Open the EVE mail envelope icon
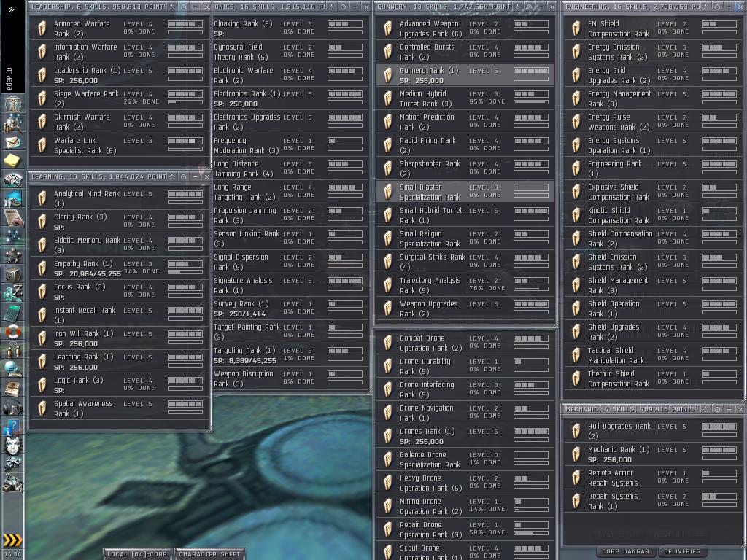Screen dimensions: 747x560 (12, 141)
